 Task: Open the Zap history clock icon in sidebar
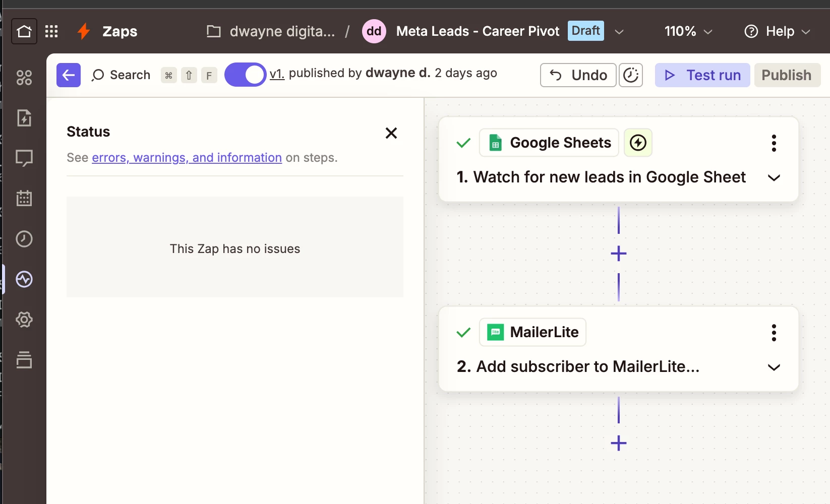click(24, 239)
